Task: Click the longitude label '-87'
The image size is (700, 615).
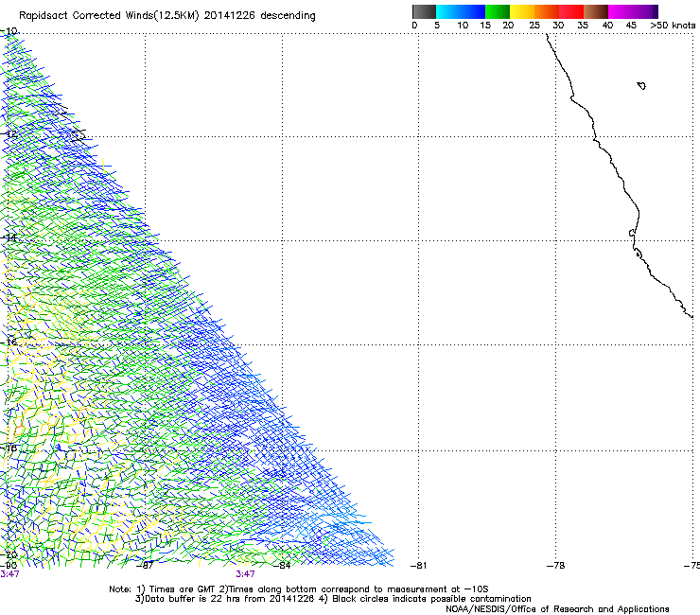Action: pos(145,566)
